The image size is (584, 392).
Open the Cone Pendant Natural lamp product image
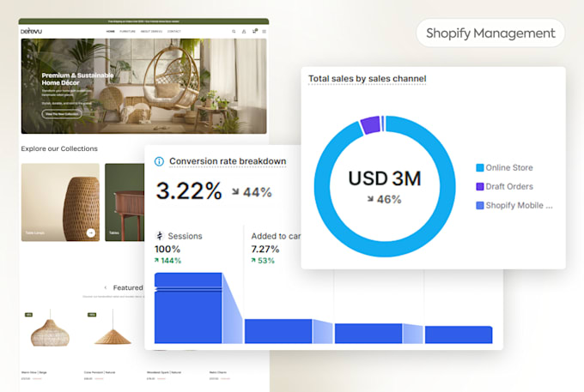tap(113, 328)
